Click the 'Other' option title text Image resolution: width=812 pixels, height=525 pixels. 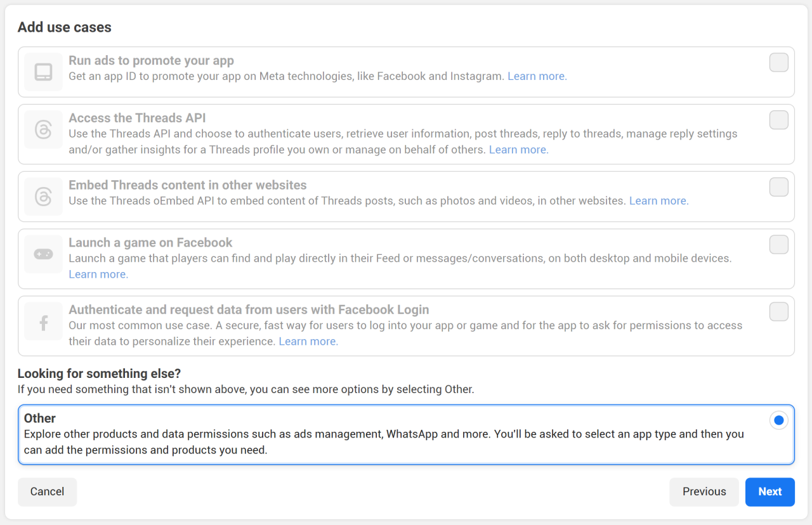pos(40,418)
